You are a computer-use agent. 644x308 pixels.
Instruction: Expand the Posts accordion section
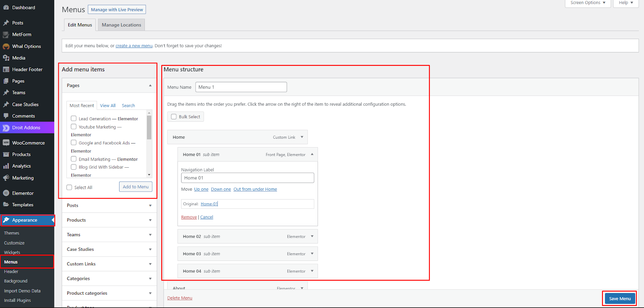pos(150,206)
